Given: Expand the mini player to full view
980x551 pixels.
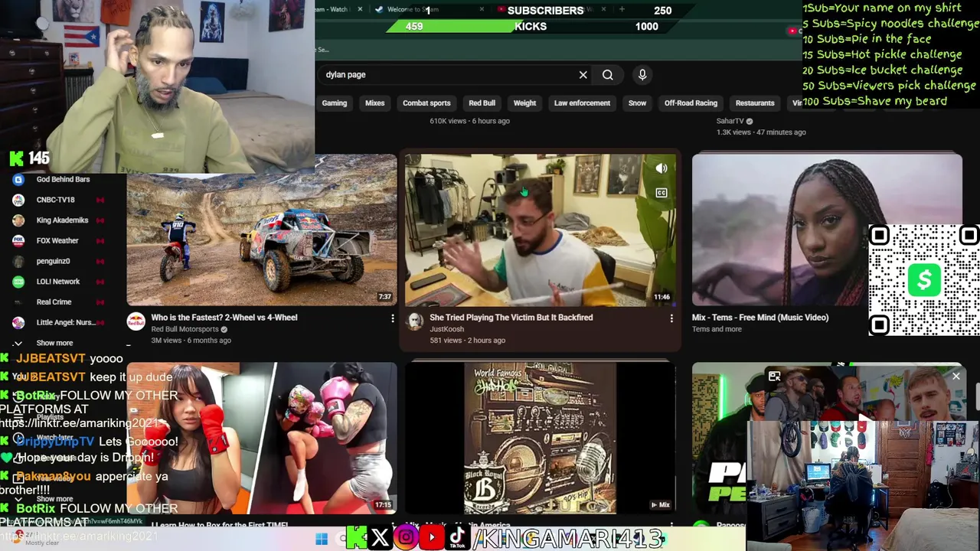Looking at the screenshot, I should pyautogui.click(x=774, y=376).
